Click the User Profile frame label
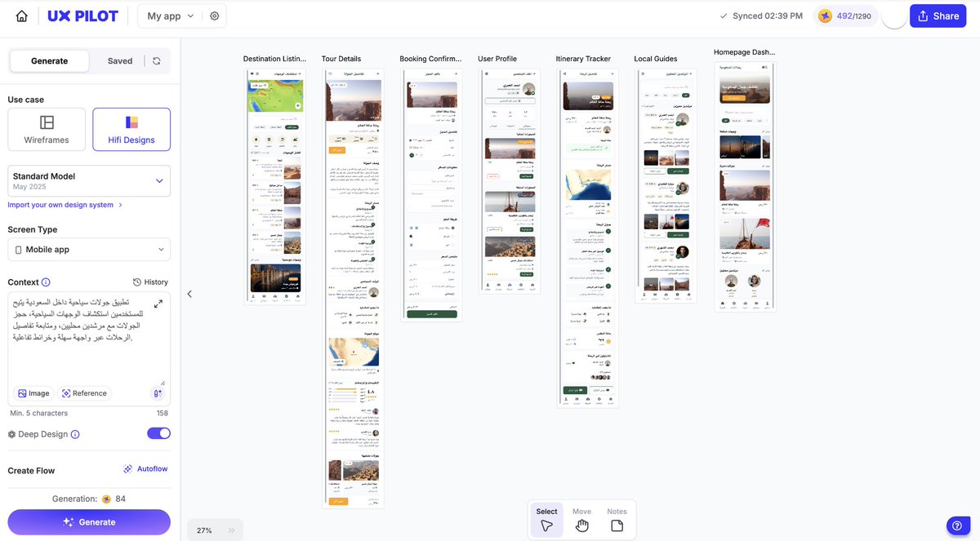The height and width of the screenshot is (541, 980). point(497,59)
